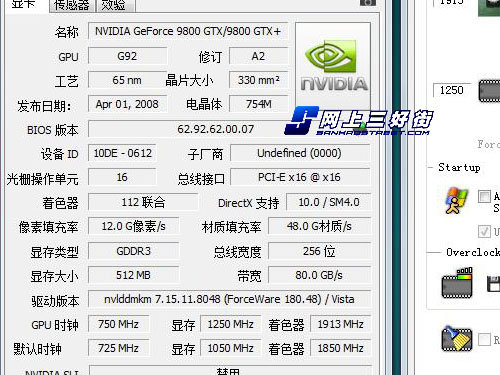
Task: Click the green chip icon beside 1913
Action: click(x=489, y=7)
